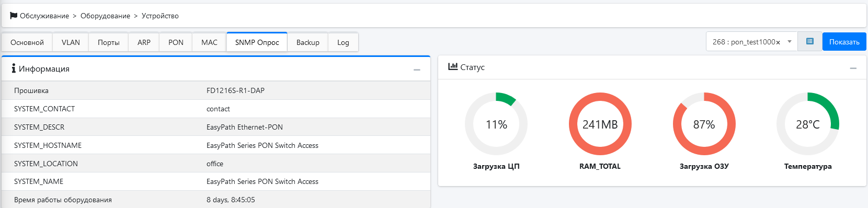868x208 pixels.
Task: Click the chart icon beside Статус
Action: 453,67
